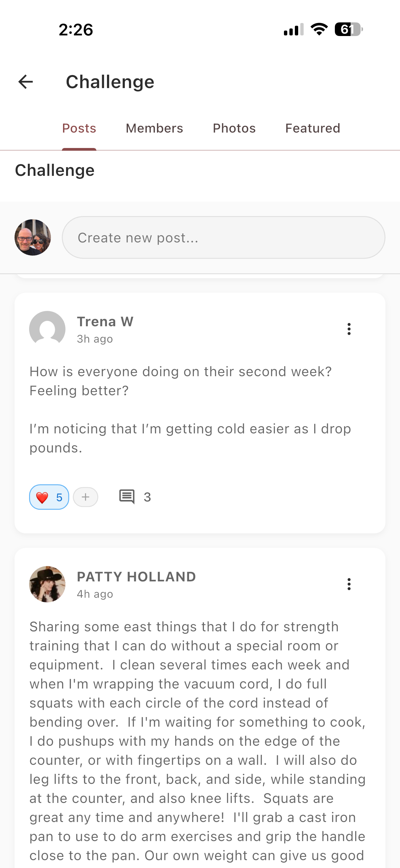This screenshot has width=400, height=868.
Task: Toggle the heart reaction on Trena's post
Action: 49,497
